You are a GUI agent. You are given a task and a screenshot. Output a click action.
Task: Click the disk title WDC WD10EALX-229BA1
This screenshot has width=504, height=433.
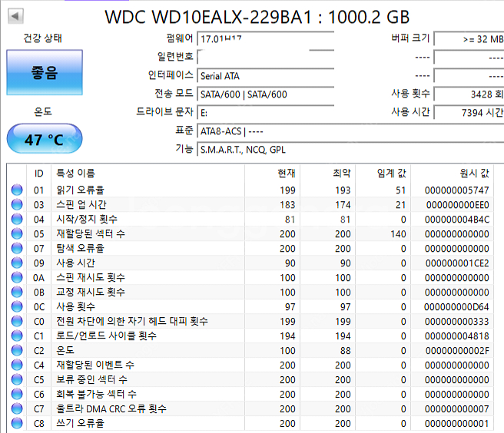tap(208, 17)
